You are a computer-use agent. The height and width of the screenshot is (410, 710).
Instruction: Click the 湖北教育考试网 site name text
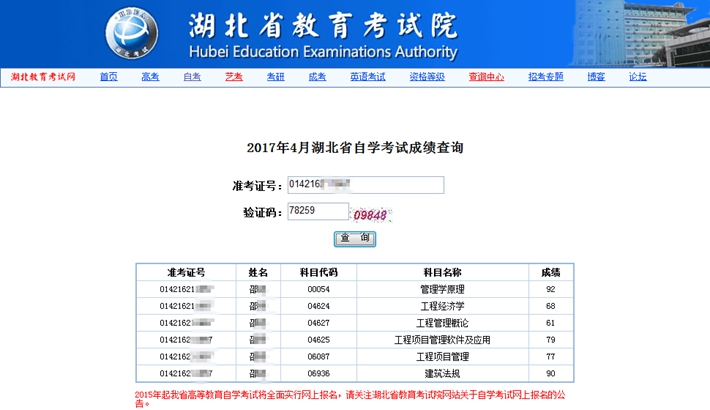pos(43,77)
